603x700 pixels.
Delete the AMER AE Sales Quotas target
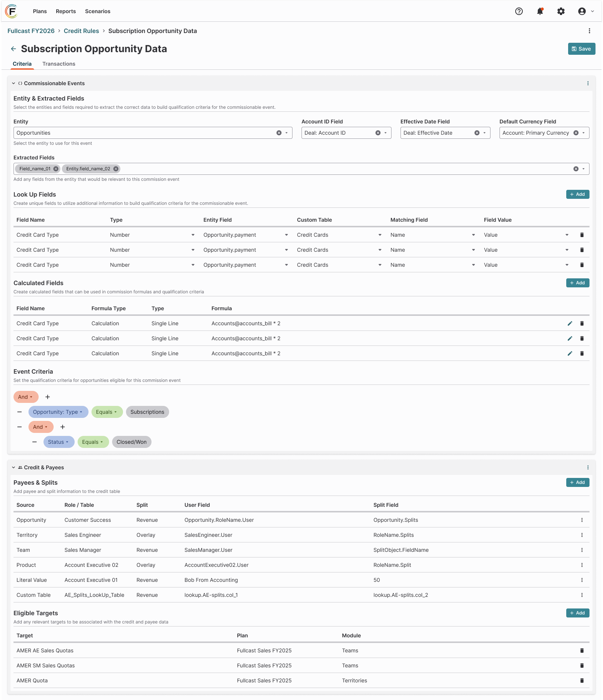(x=582, y=650)
